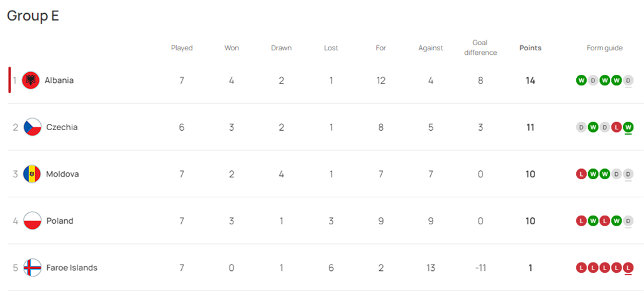
Task: Click the Poland flag icon
Action: click(x=32, y=221)
